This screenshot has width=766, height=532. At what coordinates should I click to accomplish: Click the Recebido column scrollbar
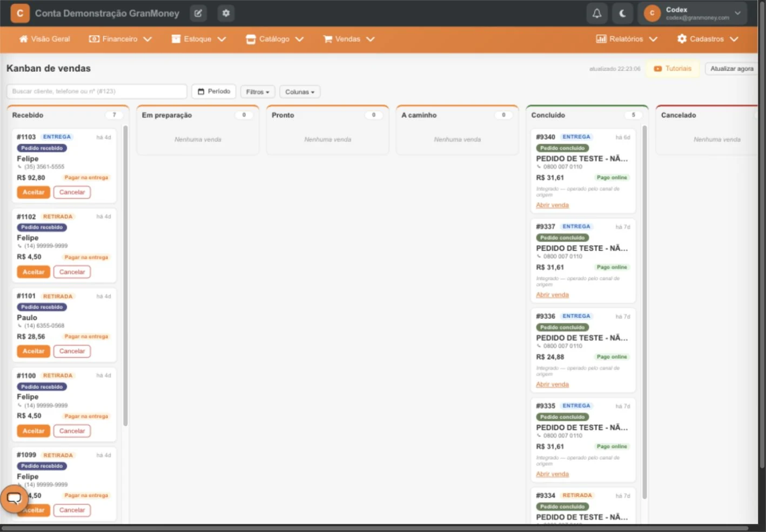click(125, 275)
